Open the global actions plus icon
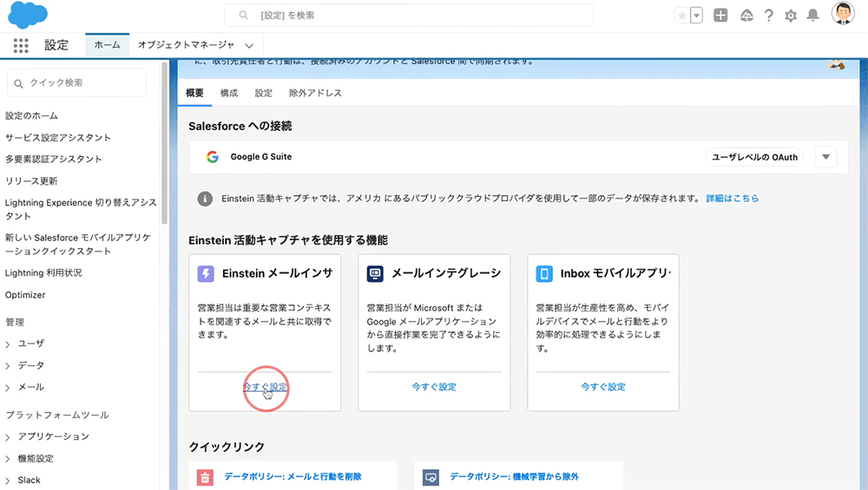Screen dimensions: 868x490 [x=720, y=16]
